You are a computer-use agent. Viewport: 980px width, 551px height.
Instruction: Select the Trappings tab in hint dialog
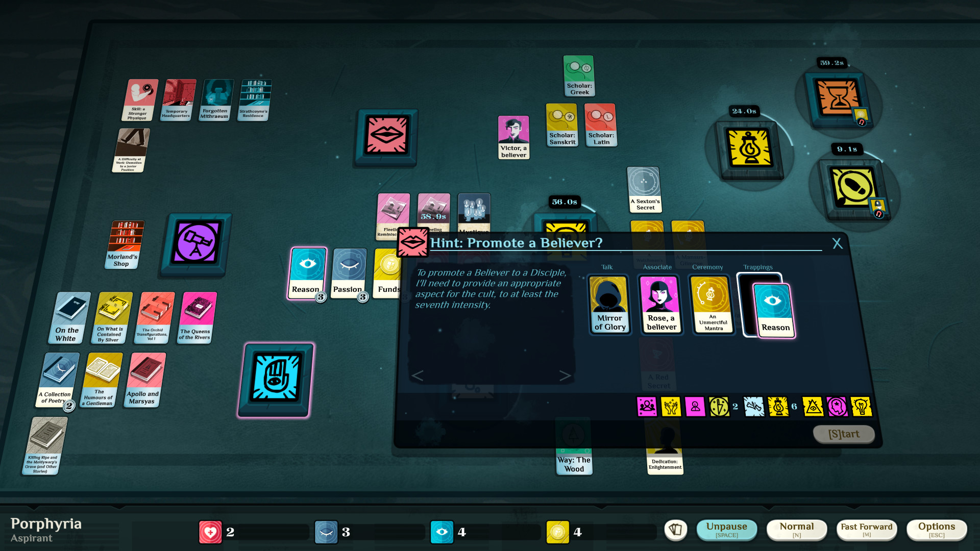coord(757,268)
